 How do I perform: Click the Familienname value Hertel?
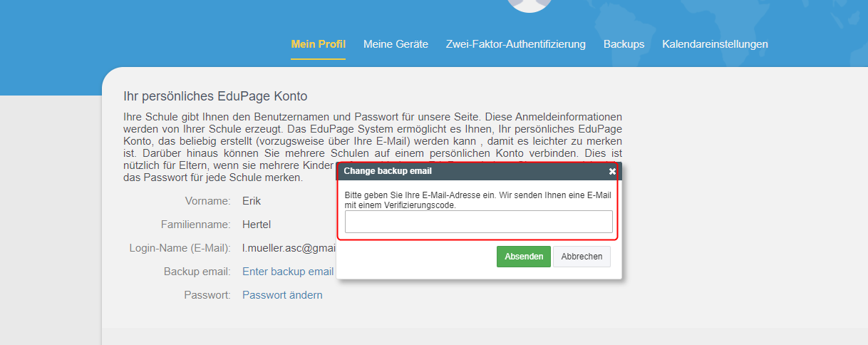tap(257, 225)
